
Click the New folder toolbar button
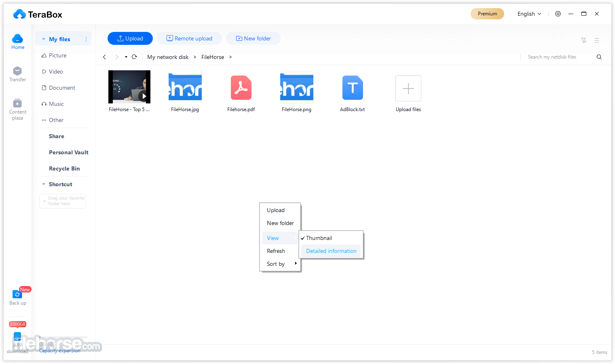tap(253, 38)
